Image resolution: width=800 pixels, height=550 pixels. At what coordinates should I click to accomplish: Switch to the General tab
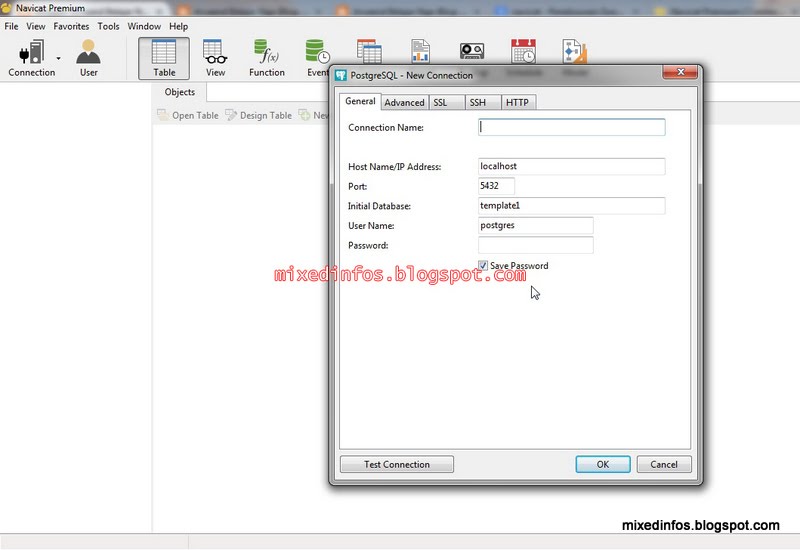coord(360,101)
